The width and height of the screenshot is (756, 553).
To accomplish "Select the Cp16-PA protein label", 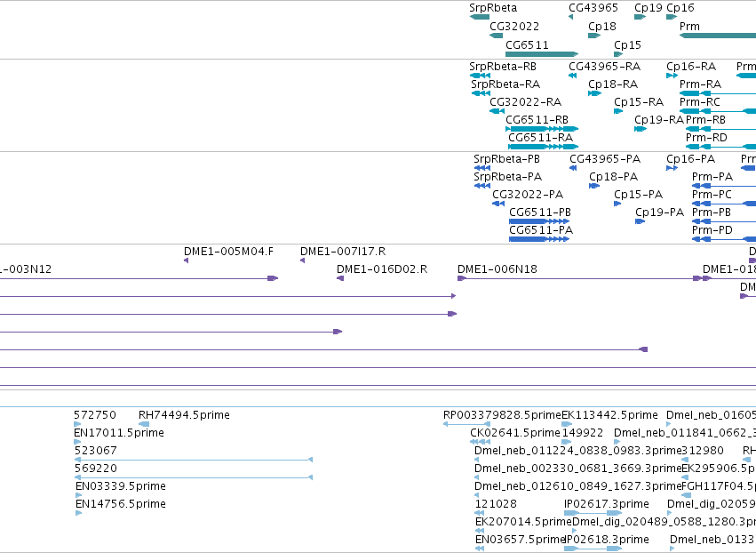I will (690, 159).
